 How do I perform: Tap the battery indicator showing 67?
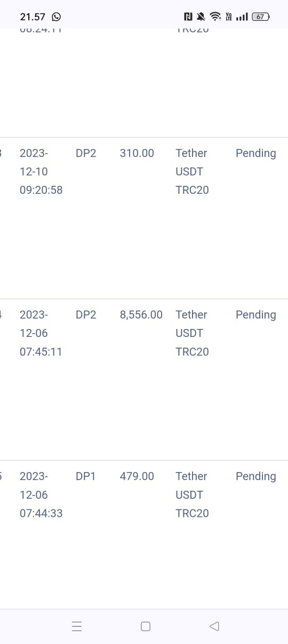pos(260,17)
